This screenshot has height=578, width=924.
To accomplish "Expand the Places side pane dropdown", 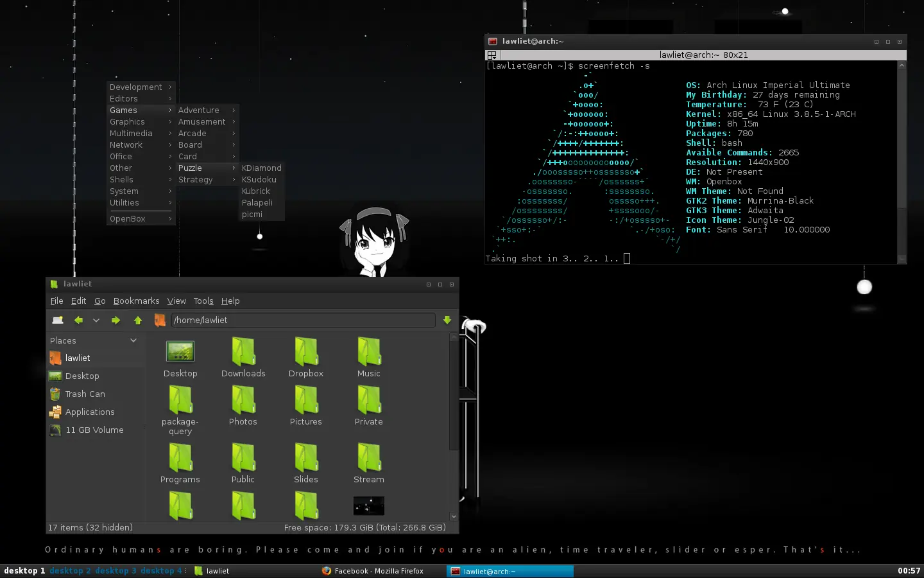I will pyautogui.click(x=133, y=340).
